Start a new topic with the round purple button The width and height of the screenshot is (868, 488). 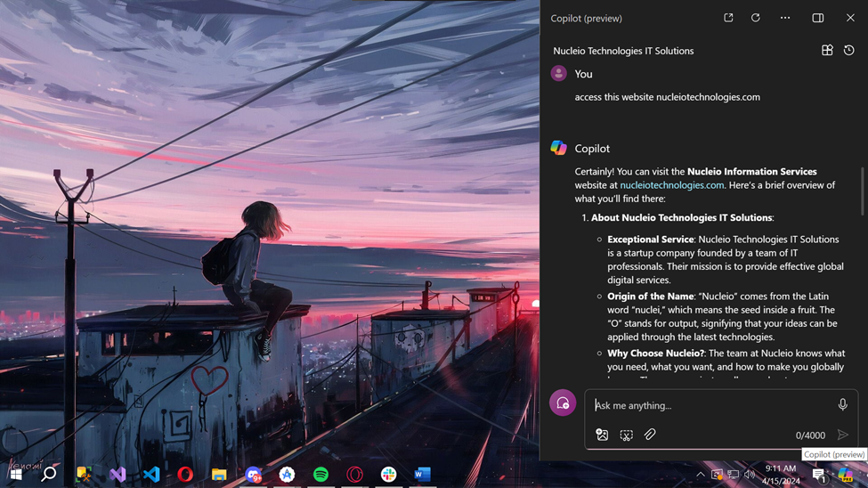pos(563,403)
